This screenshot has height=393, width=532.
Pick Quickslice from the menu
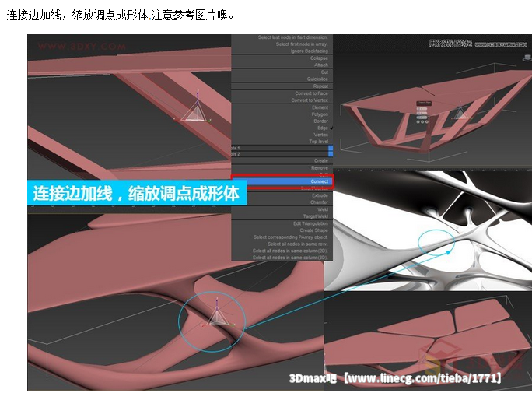pyautogui.click(x=317, y=79)
